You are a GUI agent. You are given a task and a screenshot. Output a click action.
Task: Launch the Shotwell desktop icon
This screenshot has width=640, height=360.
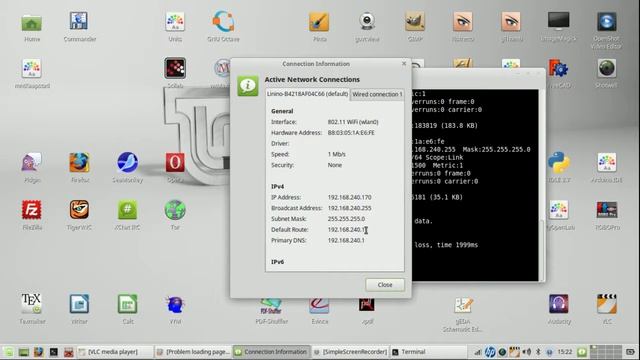[x=607, y=68]
